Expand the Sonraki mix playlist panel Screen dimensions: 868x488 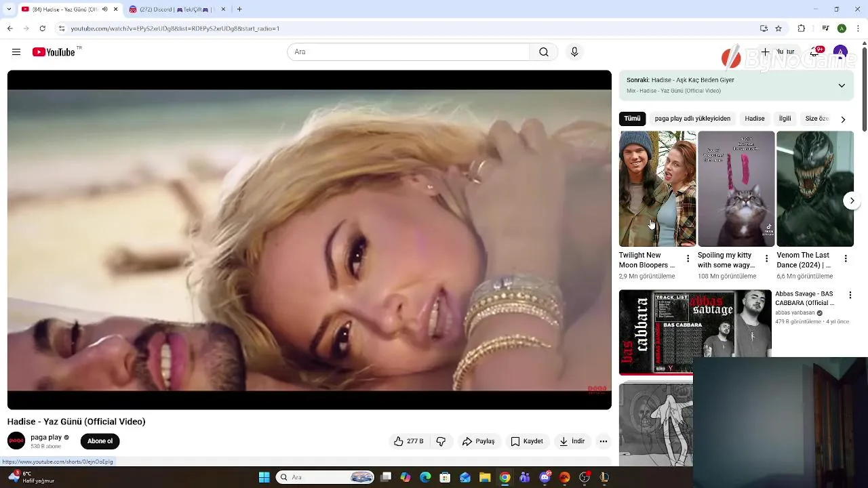tap(842, 85)
